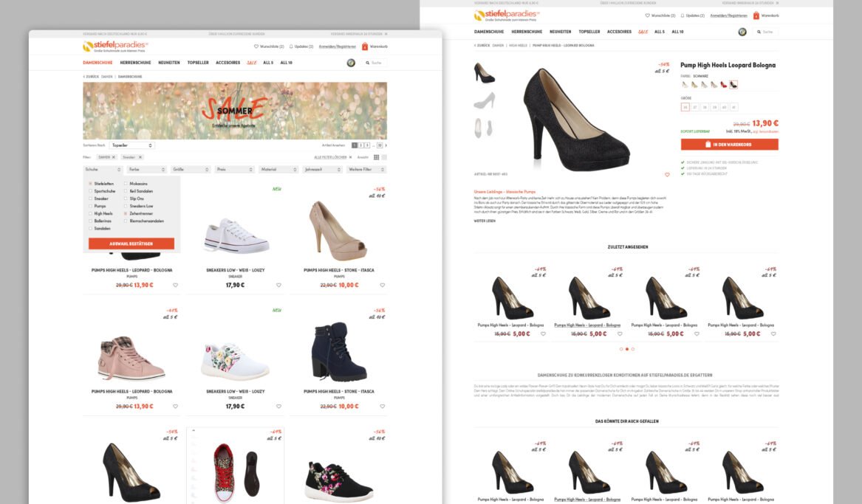Image resolution: width=862 pixels, height=504 pixels.
Task: Open NEUHEITEN menu on product page
Action: pos(561,32)
